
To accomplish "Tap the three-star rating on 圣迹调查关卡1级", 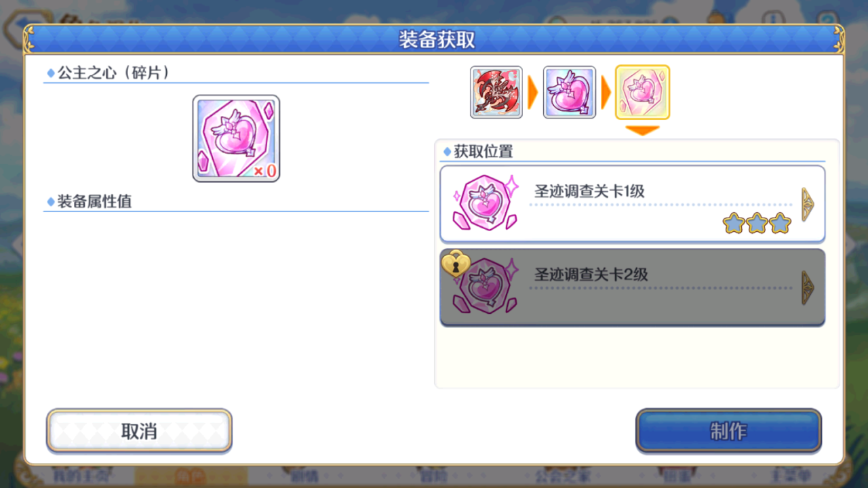I will [757, 223].
